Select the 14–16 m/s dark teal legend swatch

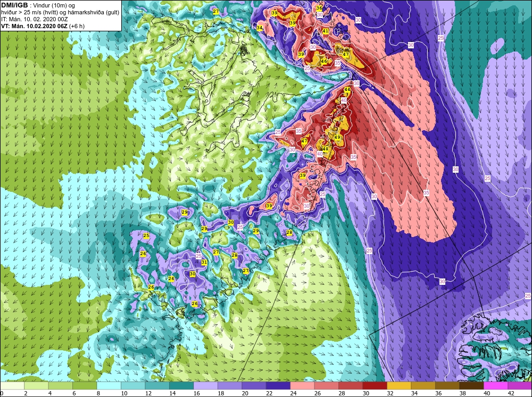pyautogui.click(x=181, y=386)
